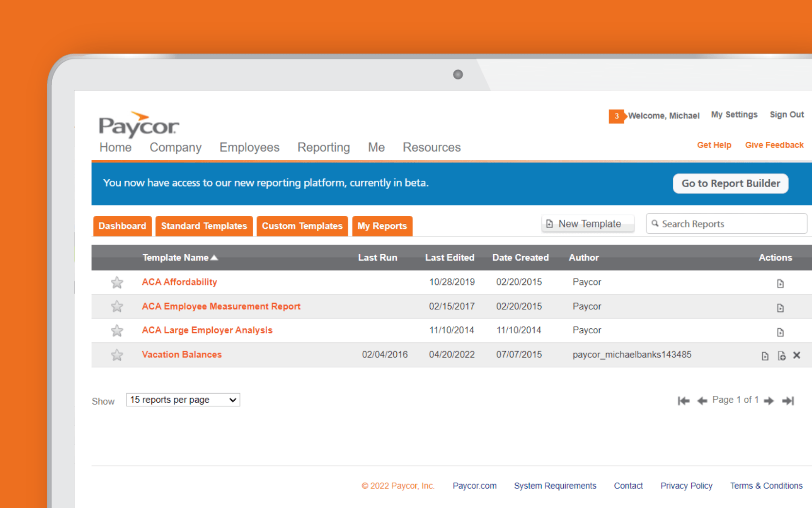Open the Resources menu
The width and height of the screenshot is (812, 508).
pyautogui.click(x=432, y=148)
